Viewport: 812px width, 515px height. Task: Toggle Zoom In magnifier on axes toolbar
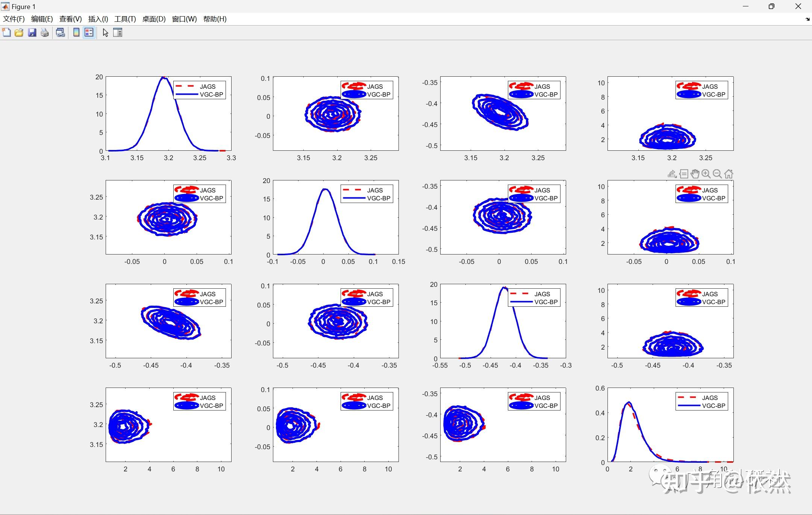706,174
